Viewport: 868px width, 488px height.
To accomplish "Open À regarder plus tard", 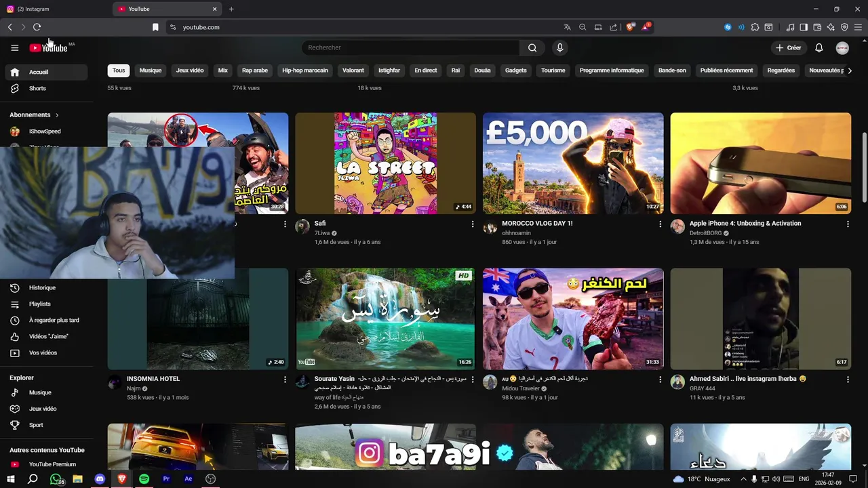I will [x=46, y=320].
